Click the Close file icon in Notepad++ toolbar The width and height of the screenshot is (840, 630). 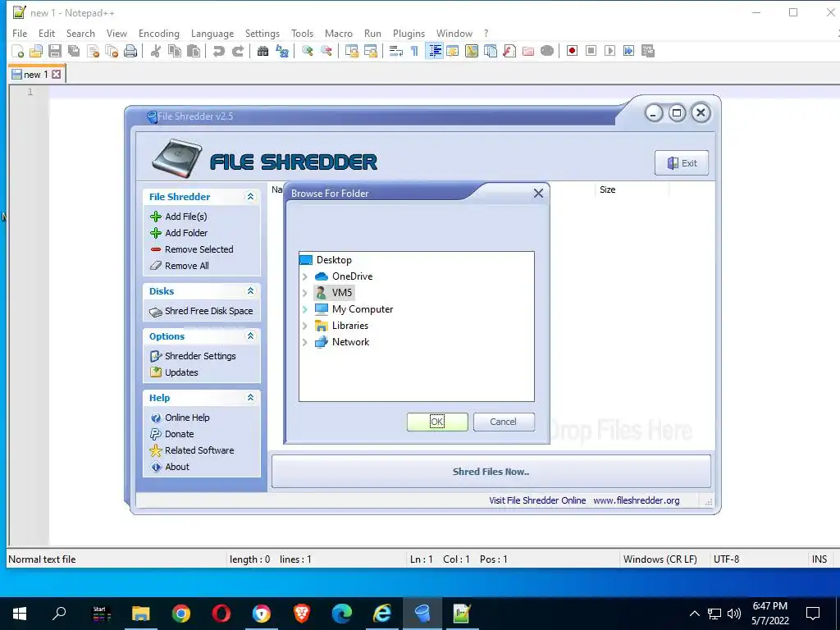tap(94, 51)
